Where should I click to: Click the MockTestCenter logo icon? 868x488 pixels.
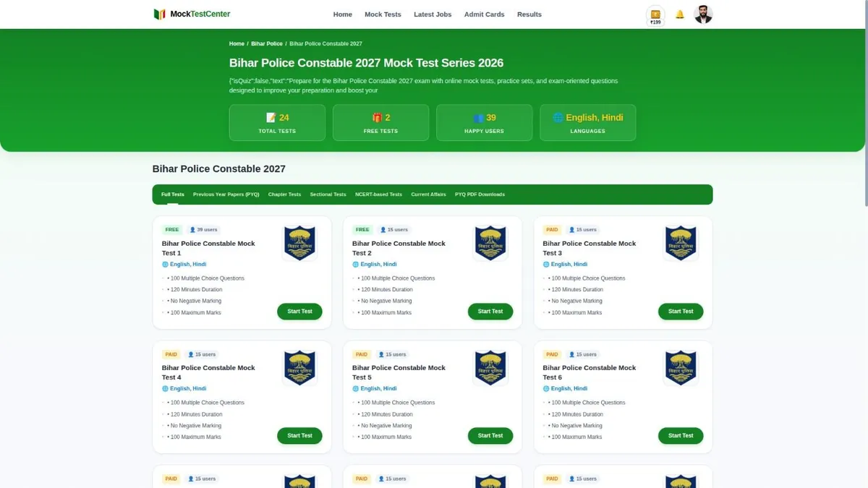pyautogui.click(x=160, y=14)
